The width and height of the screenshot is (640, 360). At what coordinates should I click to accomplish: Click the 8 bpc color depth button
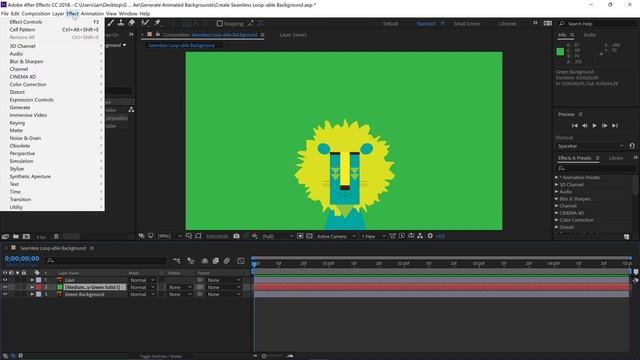pyautogui.click(x=41, y=237)
